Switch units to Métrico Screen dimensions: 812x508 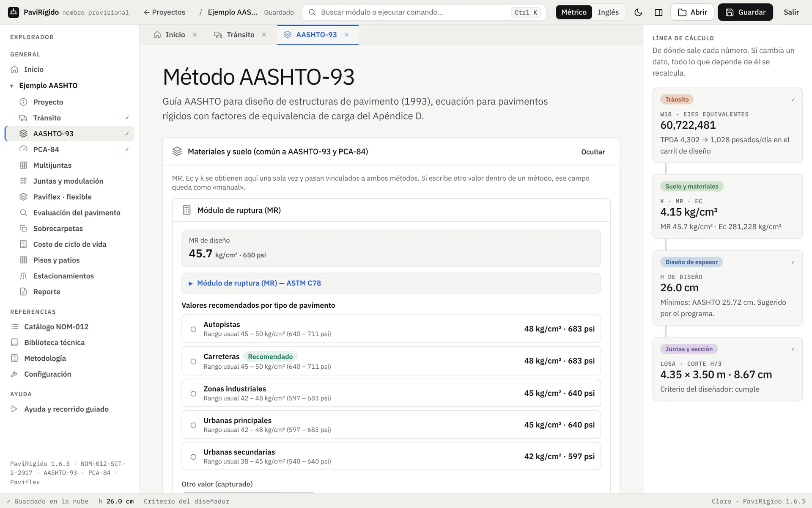click(x=574, y=12)
